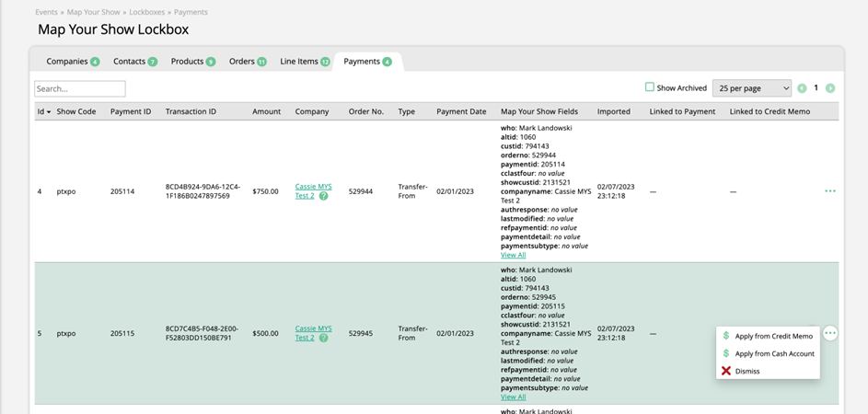The height and width of the screenshot is (414, 868).
Task: Click View All link in row 4
Action: 513,255
